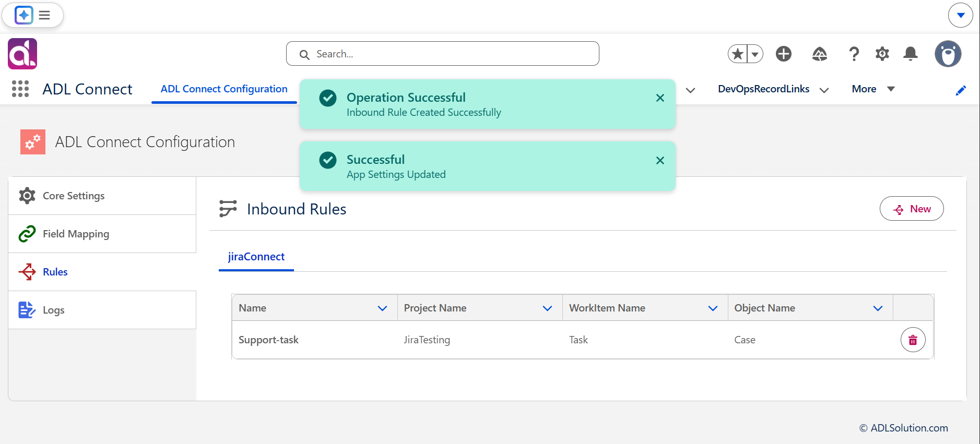This screenshot has width=980, height=444.
Task: Open the More navigation menu
Action: (873, 89)
